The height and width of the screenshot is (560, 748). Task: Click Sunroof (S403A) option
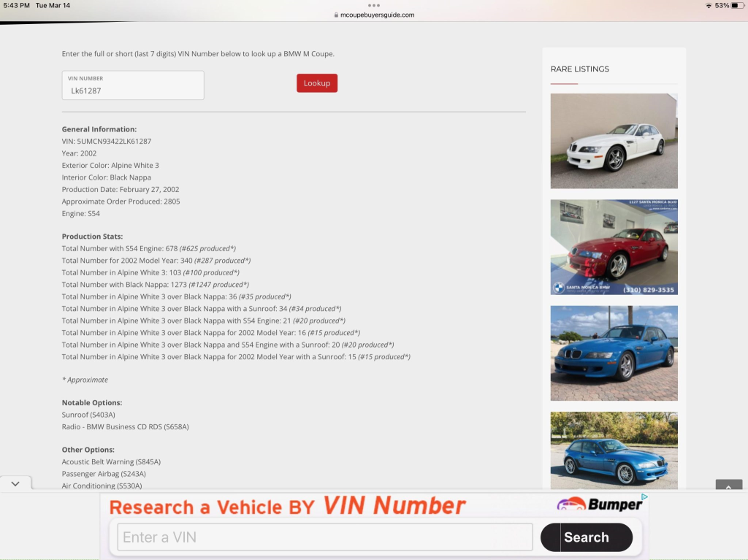click(88, 415)
